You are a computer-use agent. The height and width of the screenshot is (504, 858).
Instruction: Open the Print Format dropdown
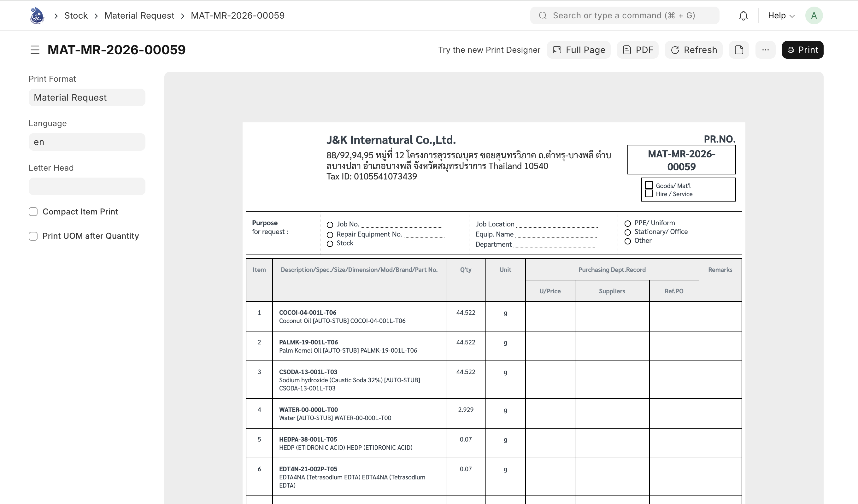[87, 97]
